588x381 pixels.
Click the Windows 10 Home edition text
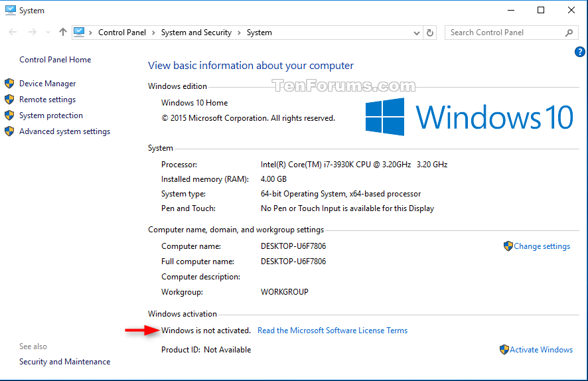tap(194, 103)
